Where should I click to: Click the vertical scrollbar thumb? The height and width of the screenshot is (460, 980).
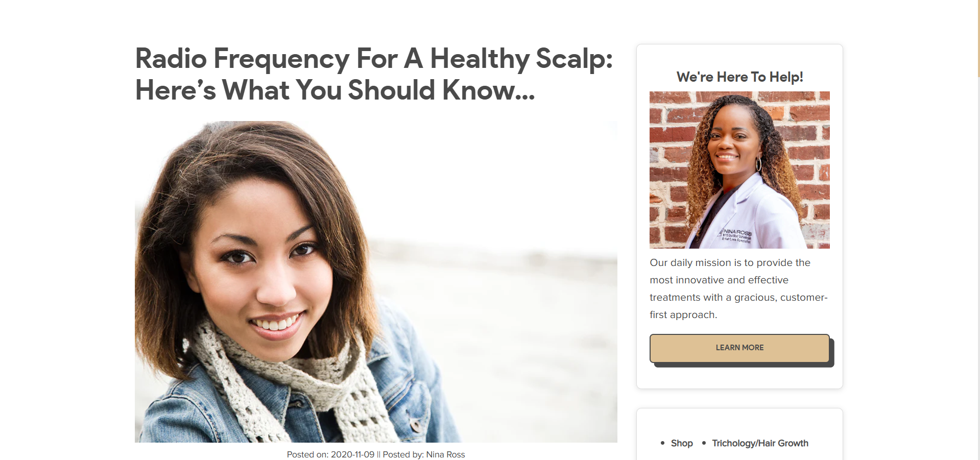(x=978, y=38)
